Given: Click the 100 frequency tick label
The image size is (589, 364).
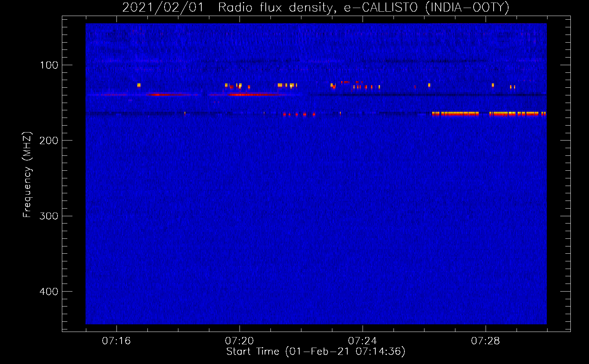Looking at the screenshot, I should (49, 65).
